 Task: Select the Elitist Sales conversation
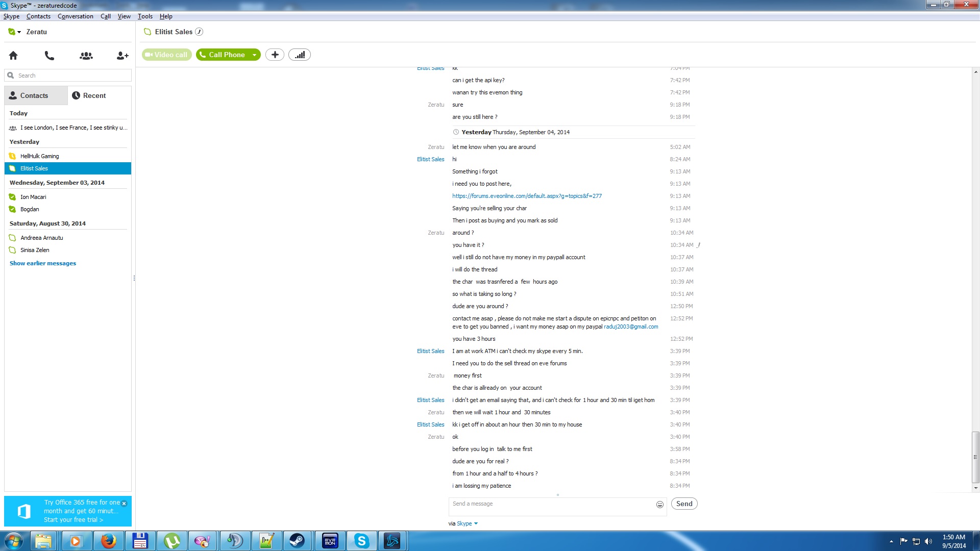coord(68,168)
